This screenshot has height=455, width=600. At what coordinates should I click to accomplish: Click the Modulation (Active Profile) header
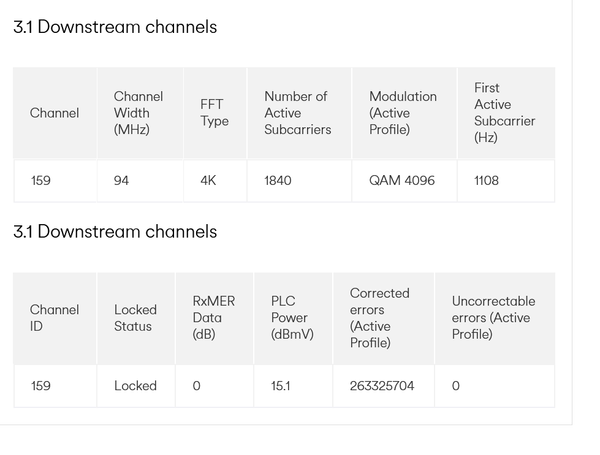tap(402, 113)
